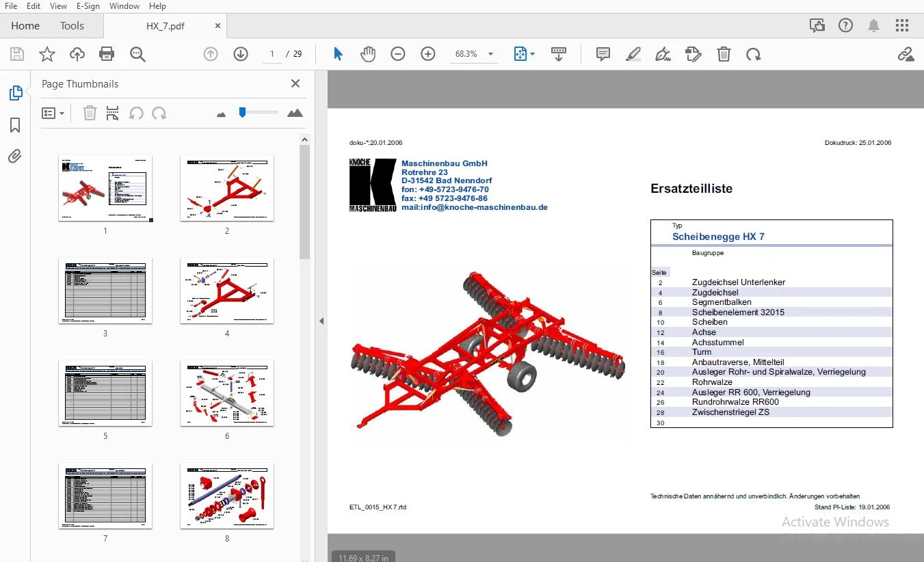
Task: Click the scrolling mode keyboard icon
Action: 559,54
